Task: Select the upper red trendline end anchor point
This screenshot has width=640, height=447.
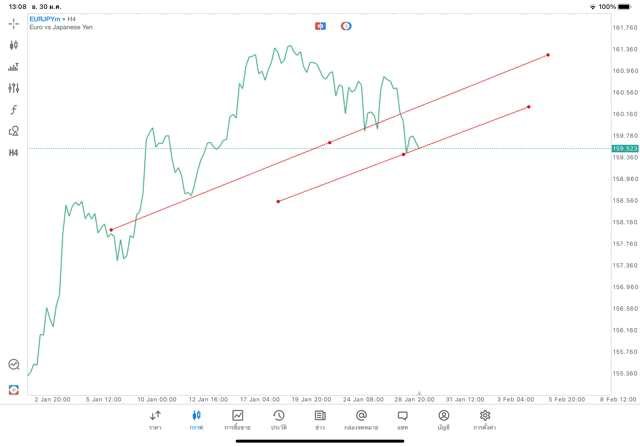Action: pyautogui.click(x=548, y=55)
